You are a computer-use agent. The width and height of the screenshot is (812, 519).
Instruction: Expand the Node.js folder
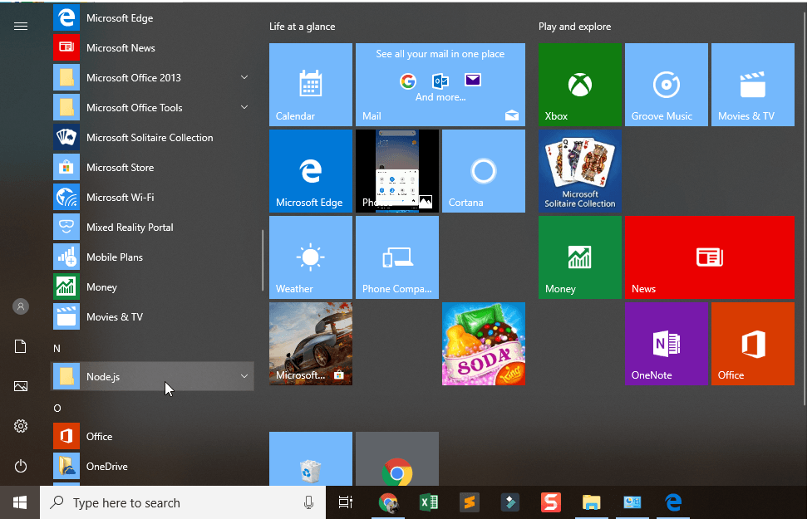(153, 377)
